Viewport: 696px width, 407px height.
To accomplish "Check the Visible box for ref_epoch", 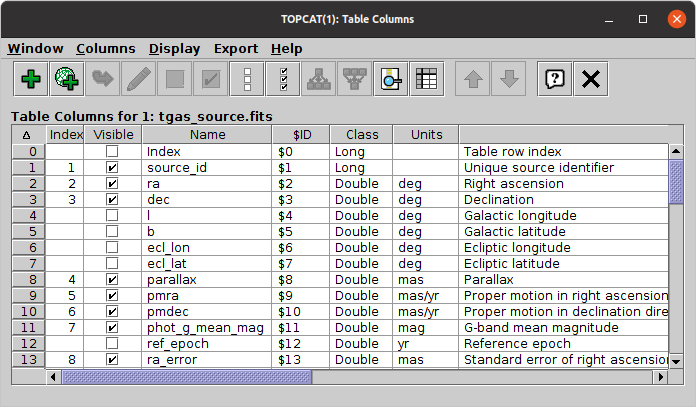I will (112, 344).
